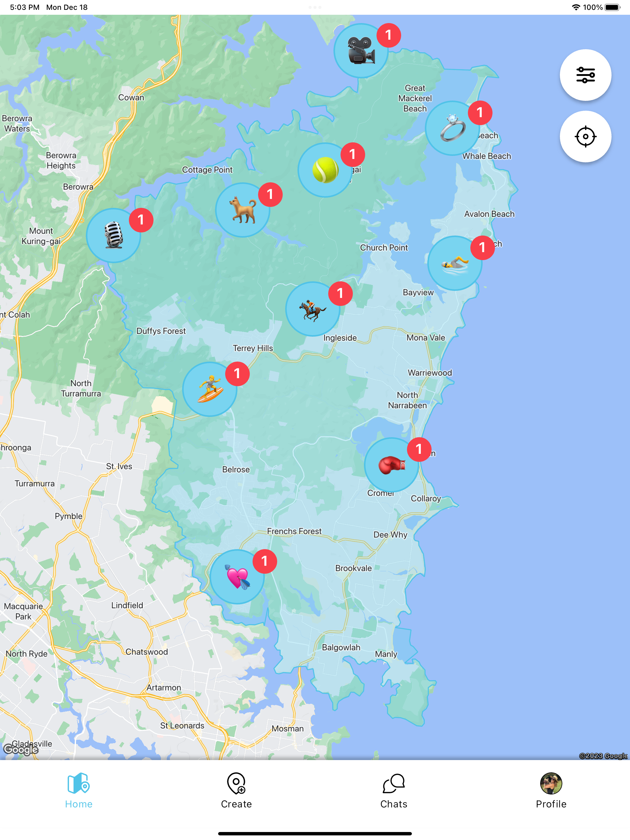
Task: Tap badge count on tennis ball marker
Action: click(353, 155)
